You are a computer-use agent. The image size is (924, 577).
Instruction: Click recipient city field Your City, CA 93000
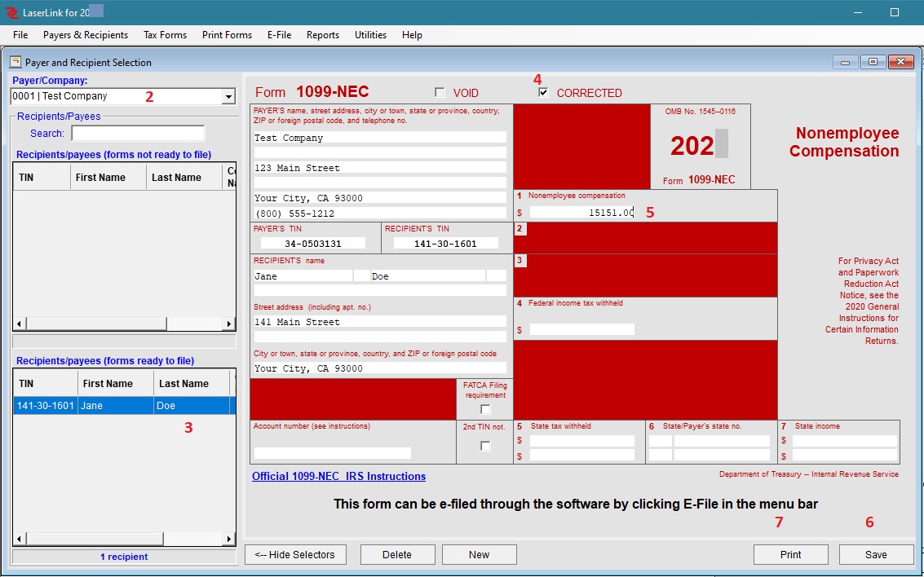[380, 368]
